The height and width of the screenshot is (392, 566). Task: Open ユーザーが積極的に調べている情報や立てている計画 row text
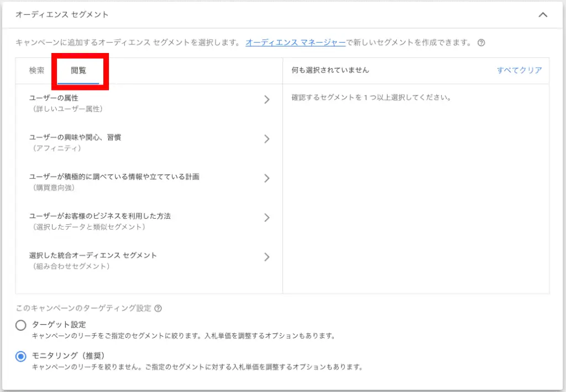tap(114, 176)
